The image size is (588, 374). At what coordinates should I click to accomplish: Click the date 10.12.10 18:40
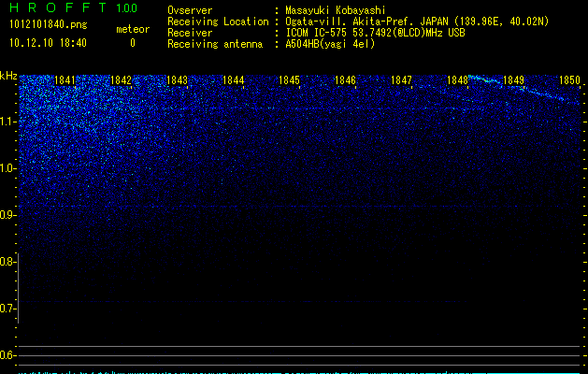point(48,43)
